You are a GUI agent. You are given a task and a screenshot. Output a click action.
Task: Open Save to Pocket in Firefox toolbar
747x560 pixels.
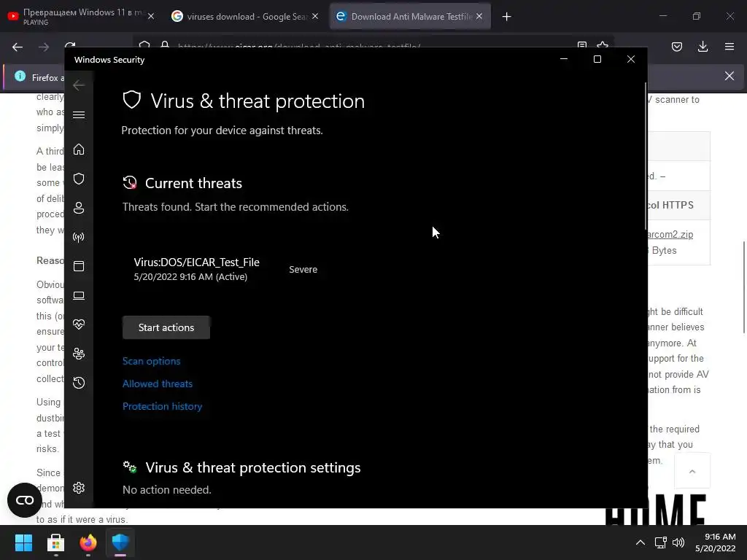click(677, 47)
